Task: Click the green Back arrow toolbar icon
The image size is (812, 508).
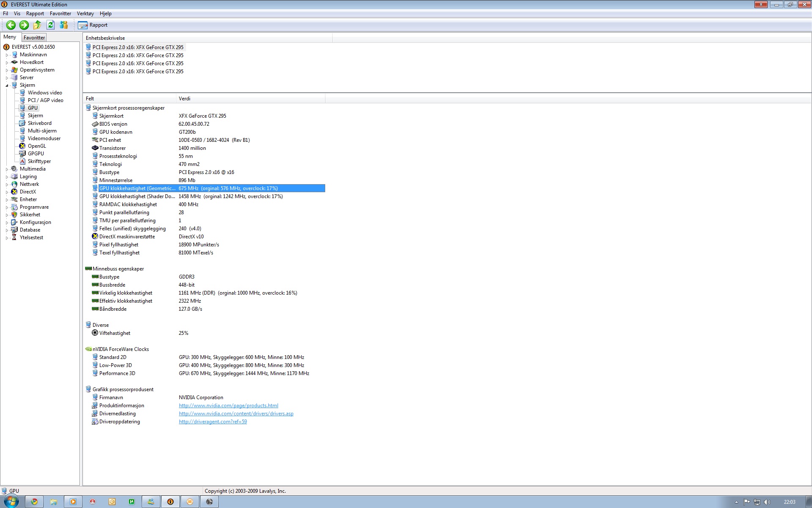Action: pos(11,25)
